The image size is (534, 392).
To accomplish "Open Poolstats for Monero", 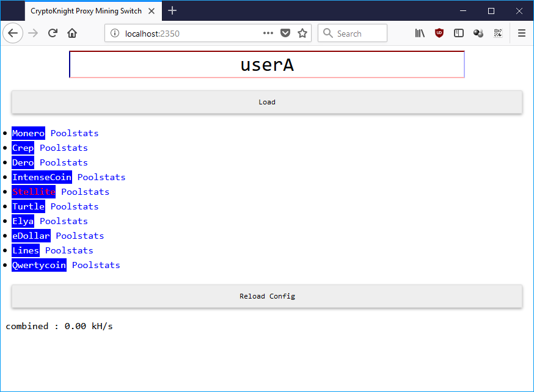I will point(75,133).
